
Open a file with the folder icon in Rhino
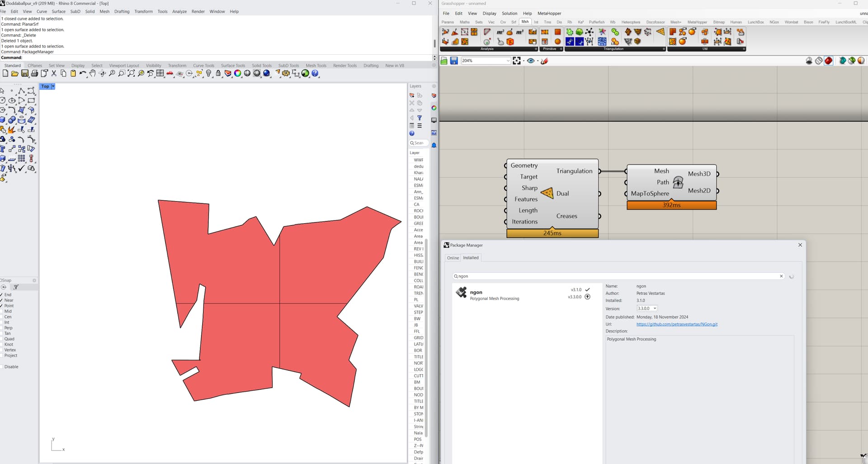click(15, 73)
